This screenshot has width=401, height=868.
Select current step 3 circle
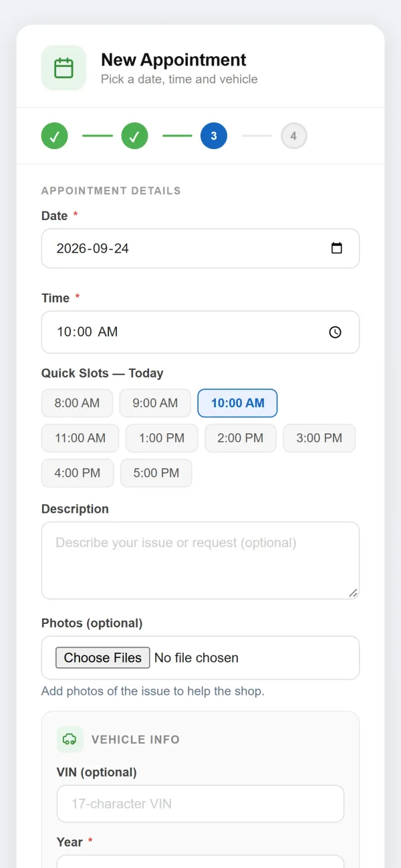pos(214,136)
